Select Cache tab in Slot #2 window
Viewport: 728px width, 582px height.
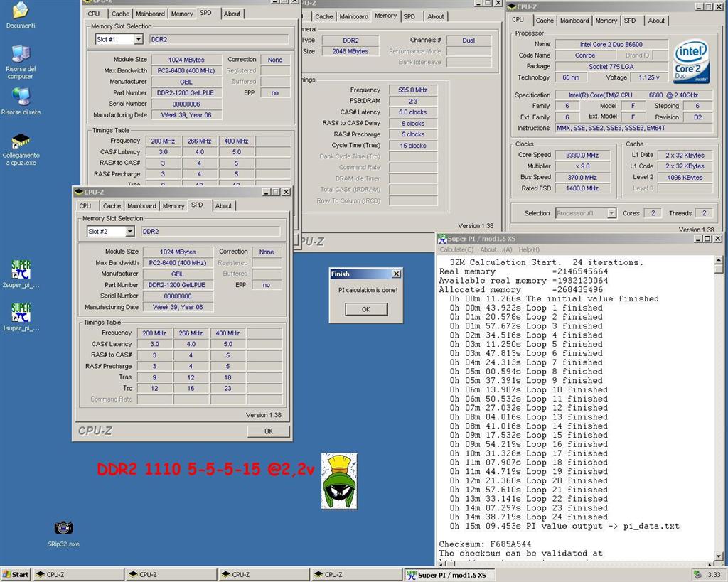coord(112,205)
